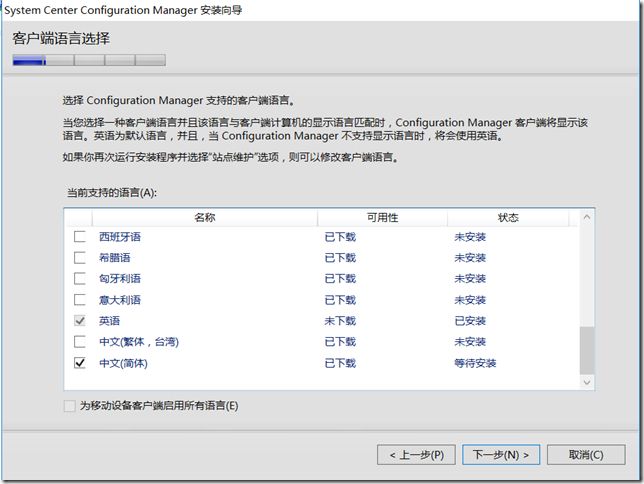644x484 pixels.
Task: Select the 匈牙利语 row name
Action: pos(120,279)
